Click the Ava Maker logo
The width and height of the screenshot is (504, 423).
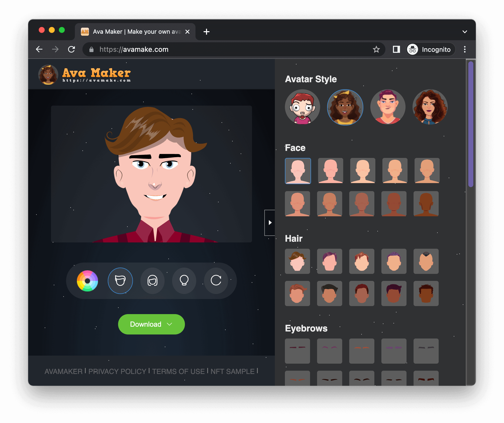point(85,75)
